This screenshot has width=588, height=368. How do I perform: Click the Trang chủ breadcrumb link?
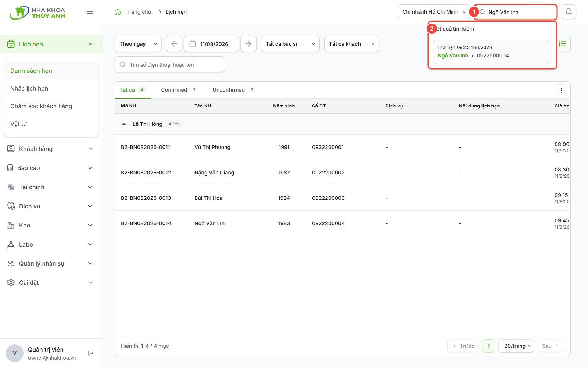click(x=139, y=12)
